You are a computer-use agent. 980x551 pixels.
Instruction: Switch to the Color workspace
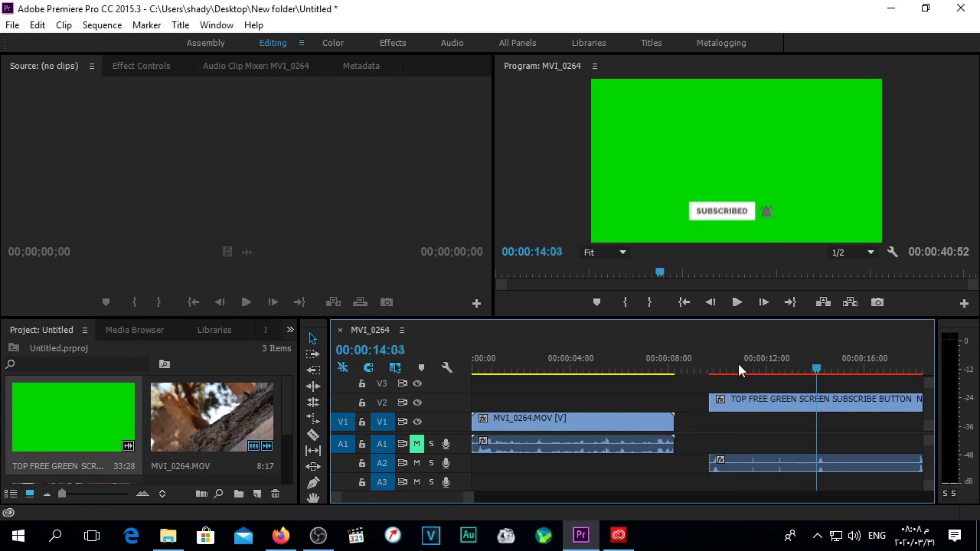pyautogui.click(x=333, y=43)
